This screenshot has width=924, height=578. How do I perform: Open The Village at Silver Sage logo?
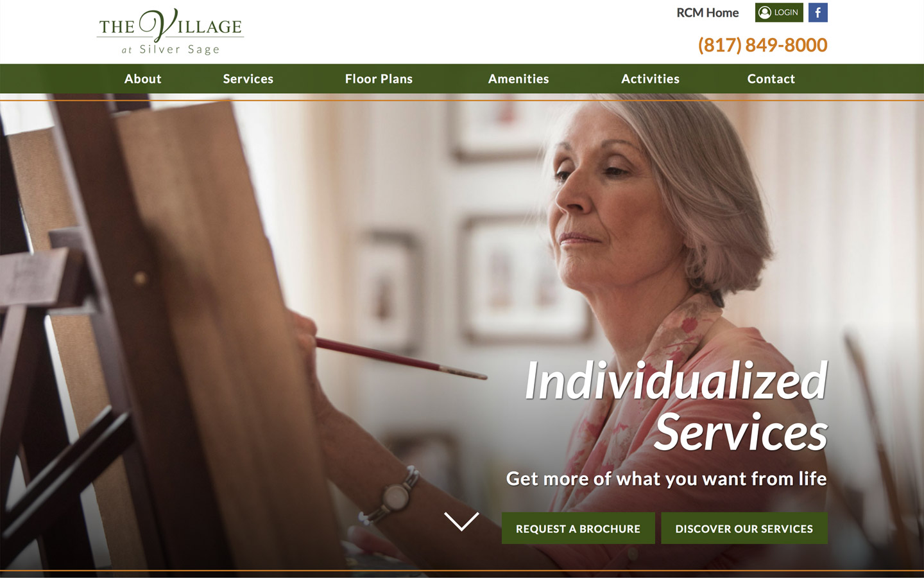pos(170,32)
